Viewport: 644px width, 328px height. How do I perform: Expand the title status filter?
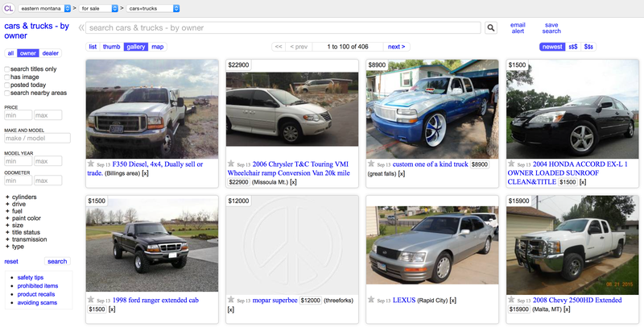click(23, 232)
